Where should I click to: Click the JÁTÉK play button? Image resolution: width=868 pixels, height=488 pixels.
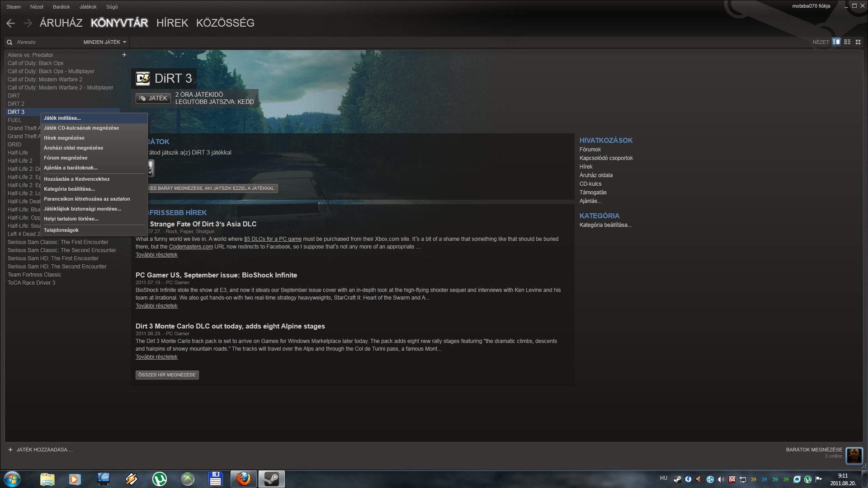click(x=153, y=98)
